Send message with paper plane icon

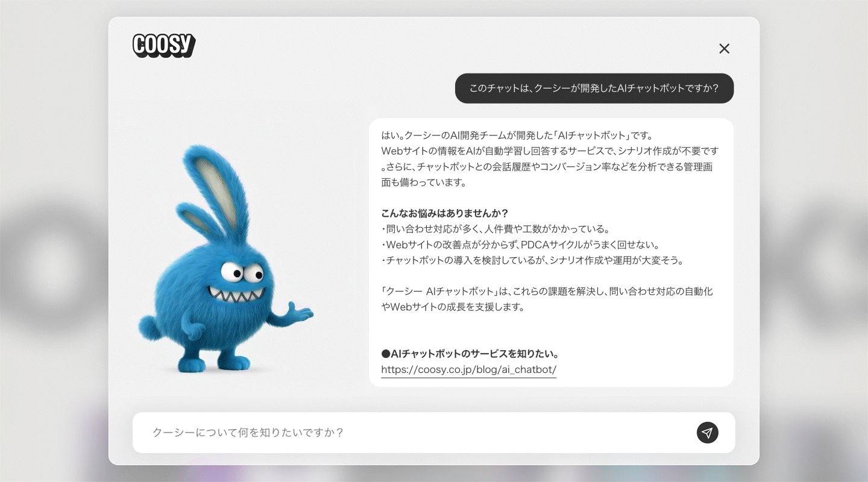click(707, 433)
